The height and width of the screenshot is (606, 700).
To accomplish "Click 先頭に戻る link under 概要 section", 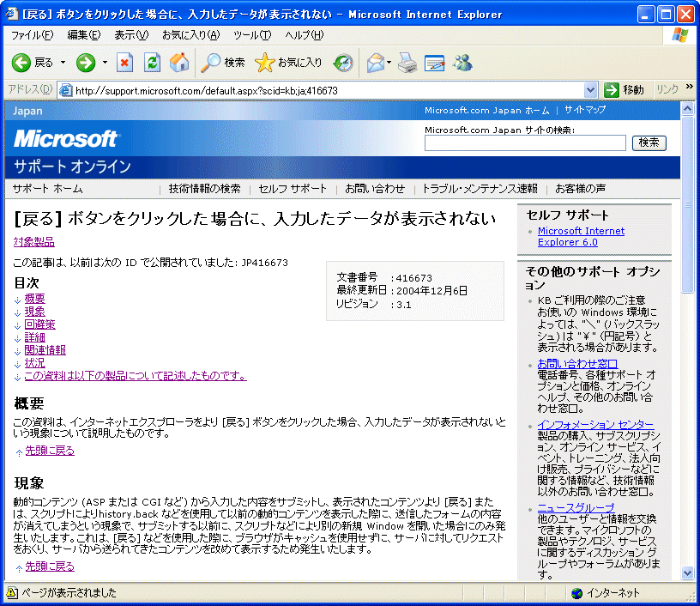I will click(x=50, y=451).
